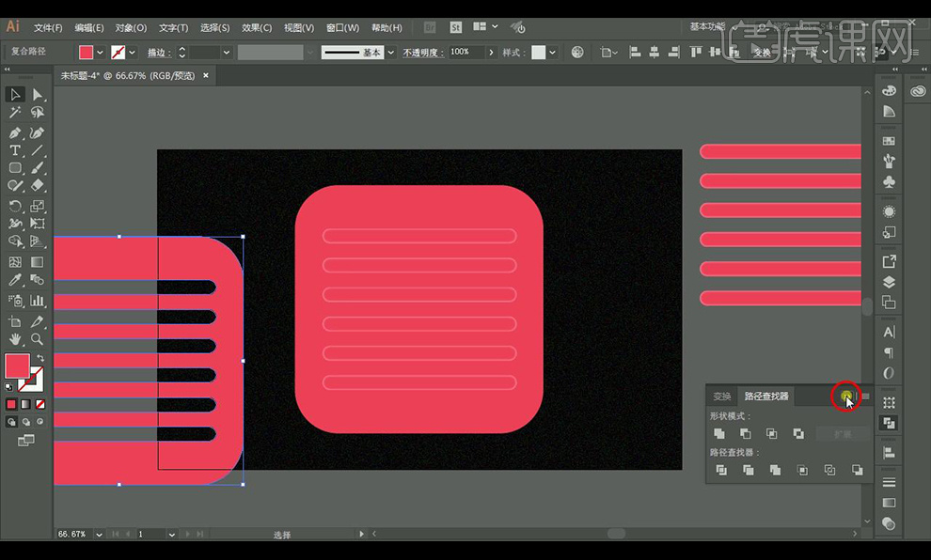Screen dimensions: 931x560
Task: Click the 不透明度 label link
Action: click(x=423, y=53)
